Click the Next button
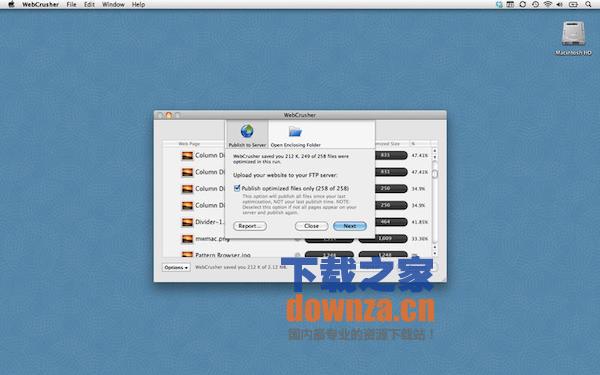Viewport: 600px width, 375px height. click(x=350, y=226)
